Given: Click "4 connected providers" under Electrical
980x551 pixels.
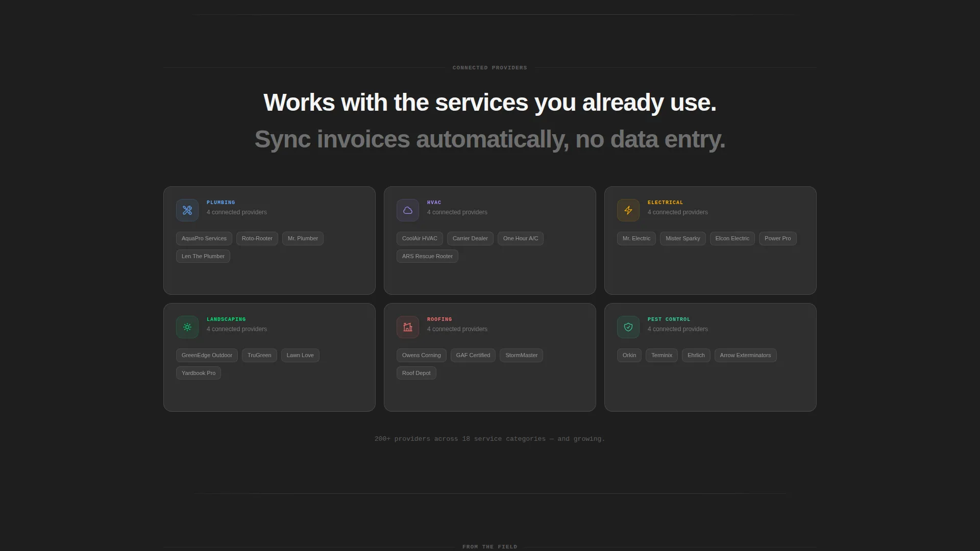Looking at the screenshot, I should click(678, 212).
